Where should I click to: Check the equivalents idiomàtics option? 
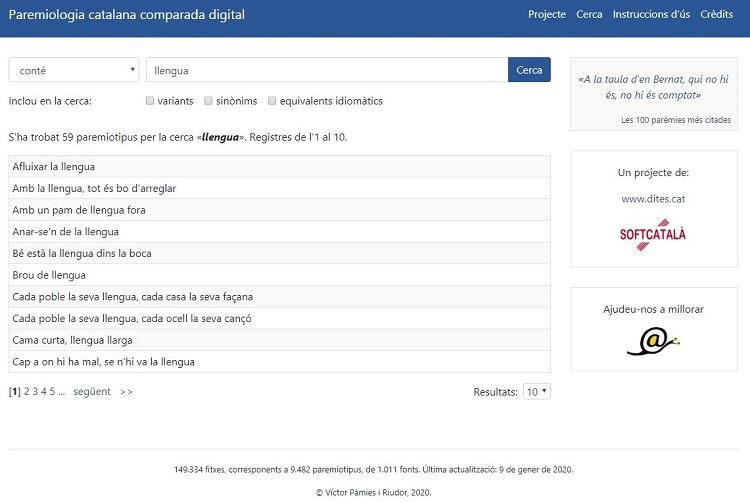[x=272, y=101]
